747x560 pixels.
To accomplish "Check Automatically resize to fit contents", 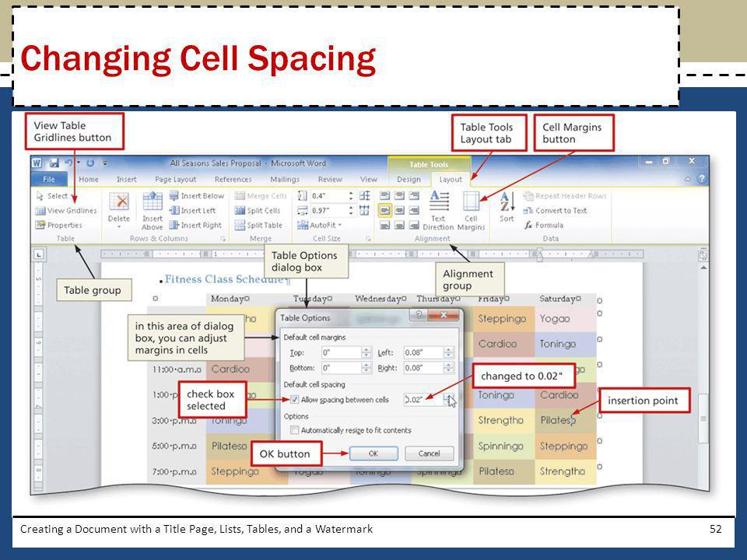I will tap(294, 430).
